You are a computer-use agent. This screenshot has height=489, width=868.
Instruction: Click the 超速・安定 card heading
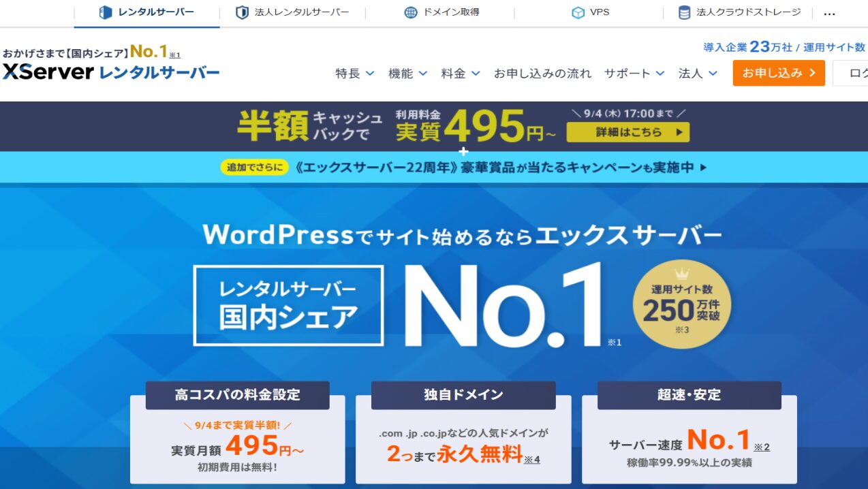click(x=689, y=395)
